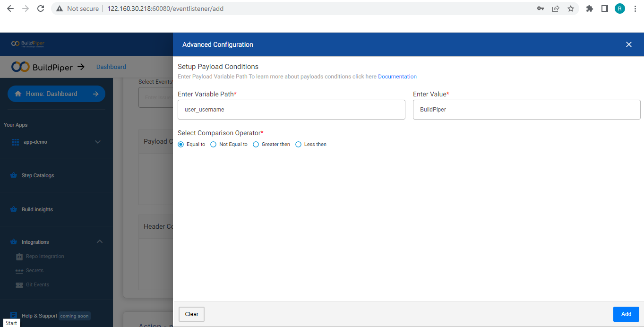The image size is (644, 327).
Task: Click the 'coming soon' badge
Action: 75,316
